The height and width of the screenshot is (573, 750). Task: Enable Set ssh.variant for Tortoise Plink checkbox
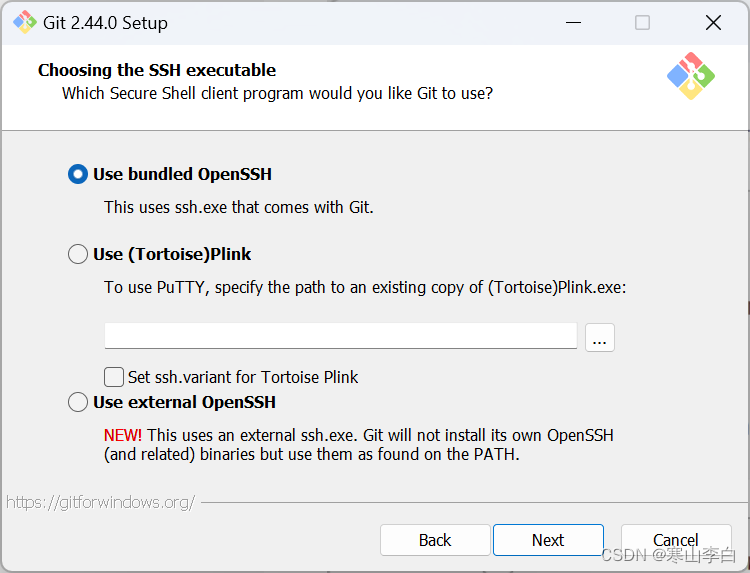[114, 377]
